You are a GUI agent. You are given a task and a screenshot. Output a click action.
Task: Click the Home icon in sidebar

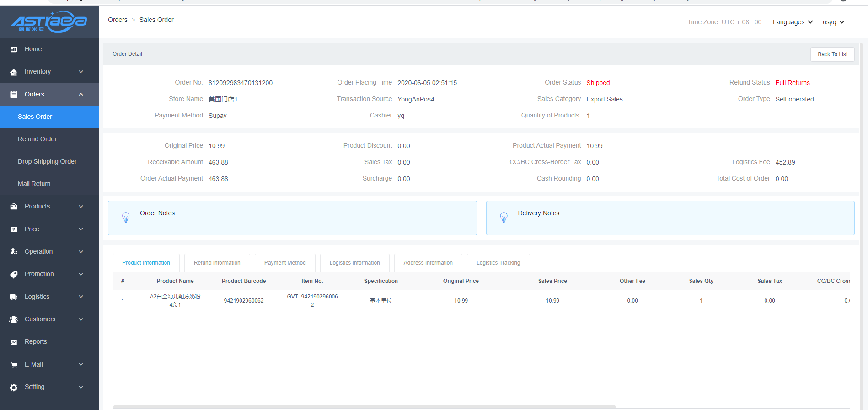click(14, 49)
